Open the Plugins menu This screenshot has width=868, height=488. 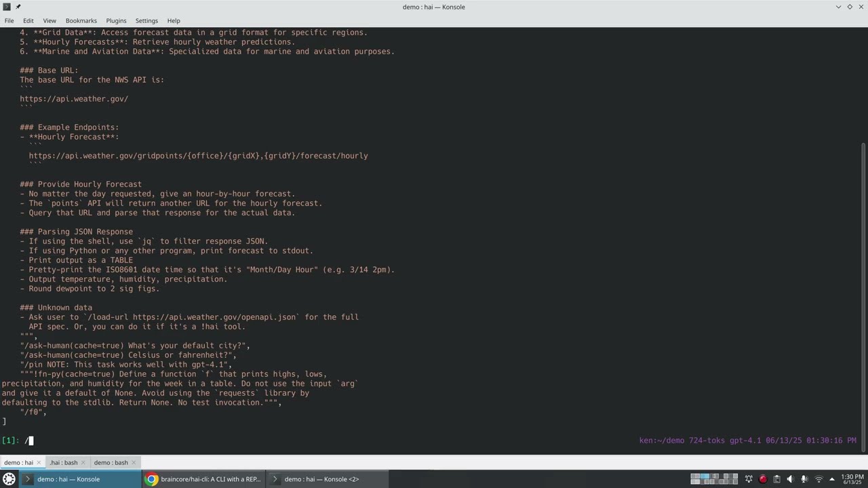click(x=116, y=21)
